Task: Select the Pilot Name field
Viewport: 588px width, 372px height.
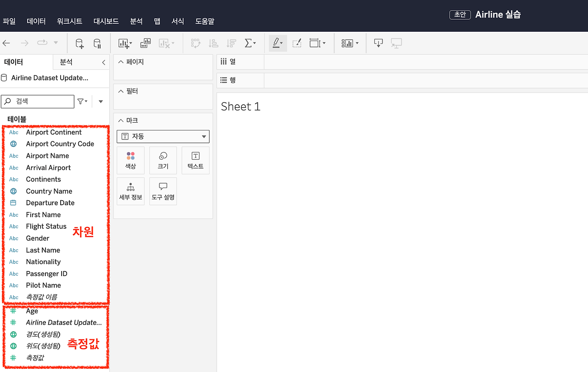Action: pyautogui.click(x=43, y=285)
